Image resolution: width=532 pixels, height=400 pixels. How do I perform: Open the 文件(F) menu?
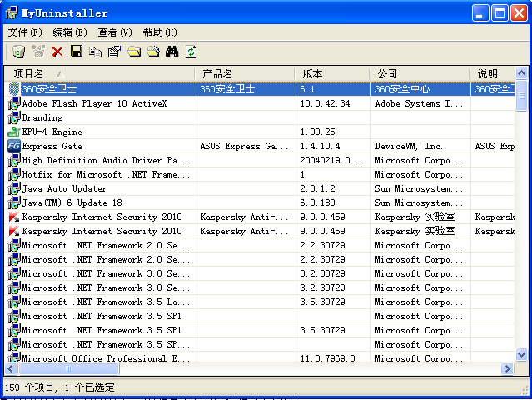point(25,32)
